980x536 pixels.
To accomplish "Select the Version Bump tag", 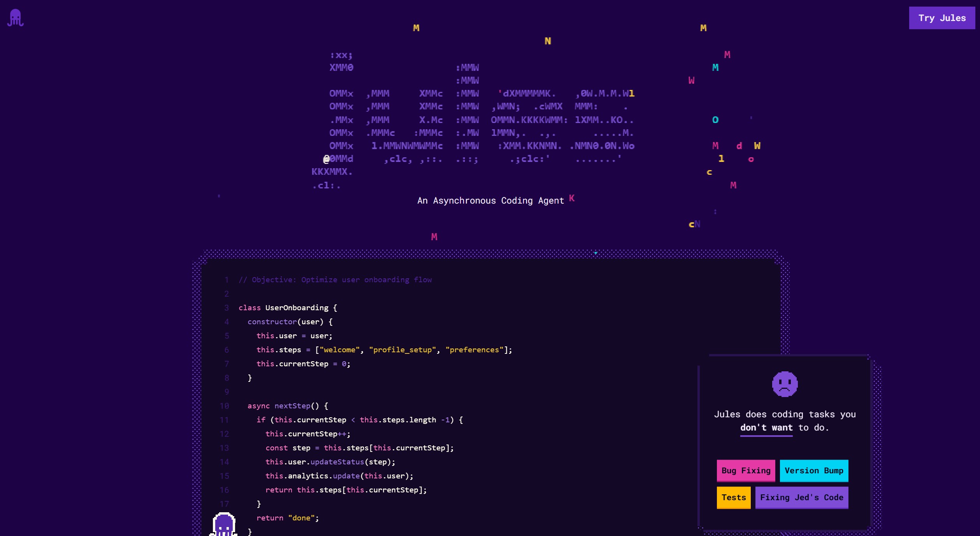I will click(813, 471).
